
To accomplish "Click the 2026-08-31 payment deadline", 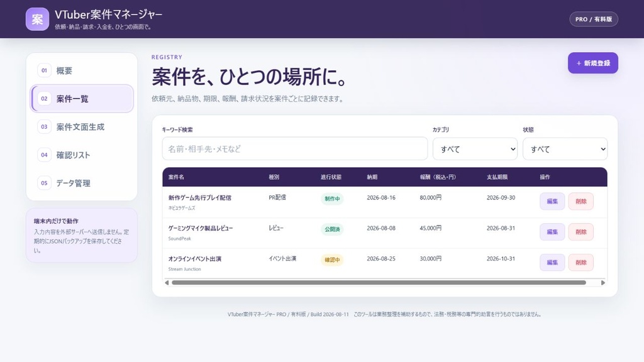I will (x=501, y=228).
